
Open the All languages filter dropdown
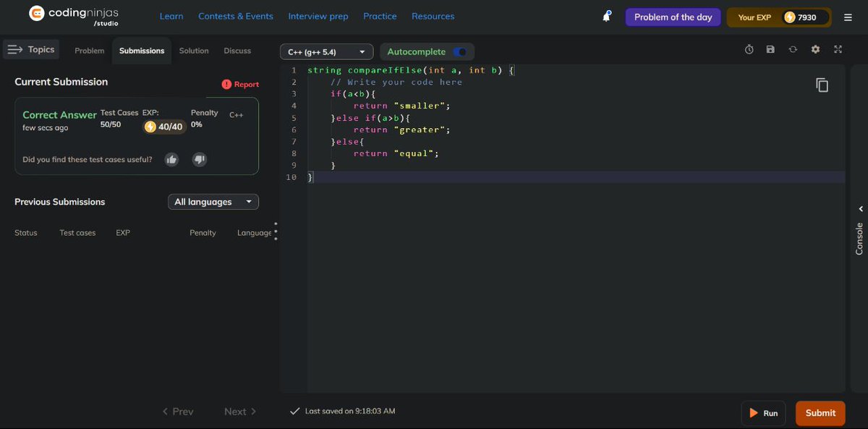(x=213, y=201)
